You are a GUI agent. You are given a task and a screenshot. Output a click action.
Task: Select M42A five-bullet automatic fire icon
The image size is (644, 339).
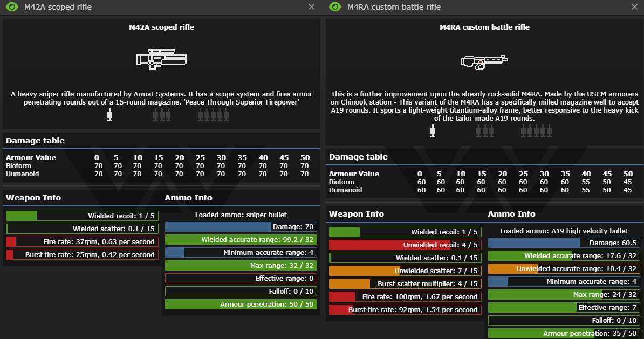coord(214,115)
